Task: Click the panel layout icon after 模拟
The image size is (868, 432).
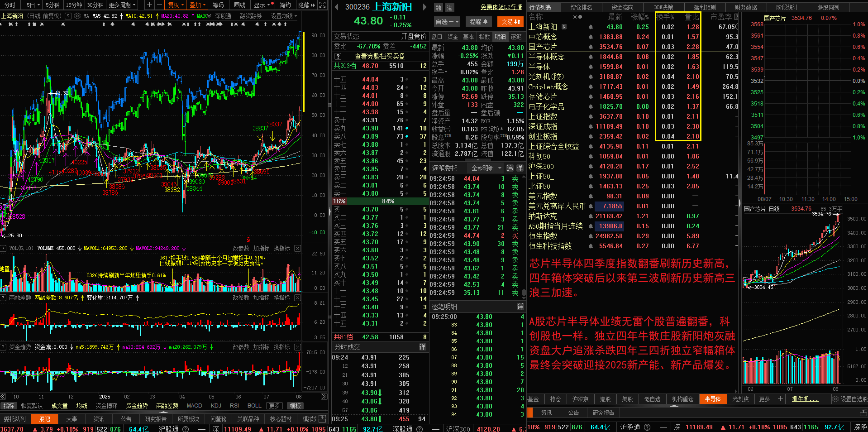Action: pyautogui.click(x=322, y=419)
